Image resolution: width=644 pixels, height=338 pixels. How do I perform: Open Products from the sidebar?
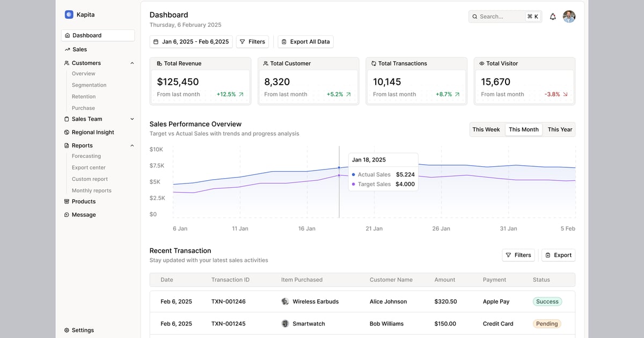(83, 202)
